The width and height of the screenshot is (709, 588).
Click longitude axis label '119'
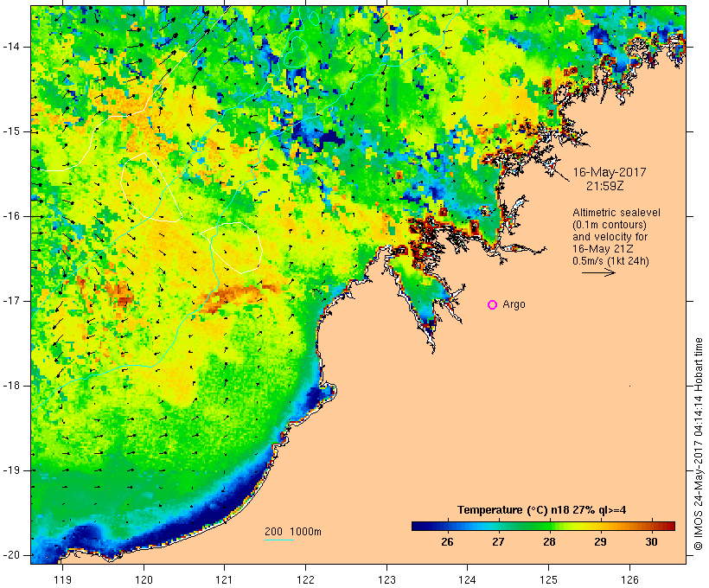pos(62,580)
